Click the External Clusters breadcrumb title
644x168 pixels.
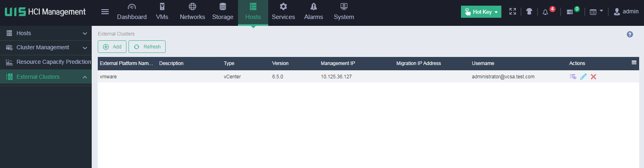(x=116, y=34)
